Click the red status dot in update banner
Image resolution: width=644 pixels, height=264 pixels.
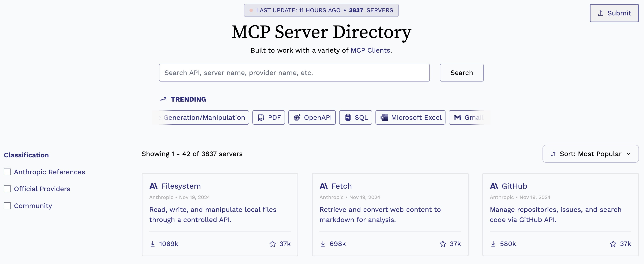coord(251,10)
